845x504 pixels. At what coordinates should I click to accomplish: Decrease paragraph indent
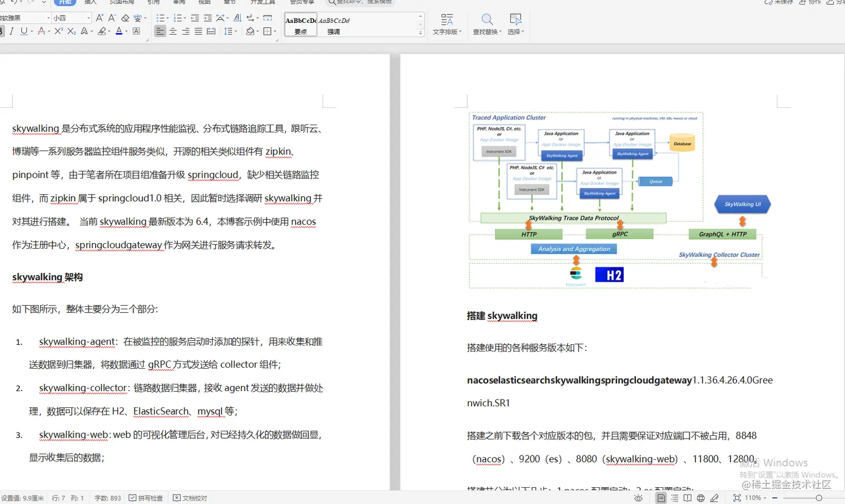195,18
